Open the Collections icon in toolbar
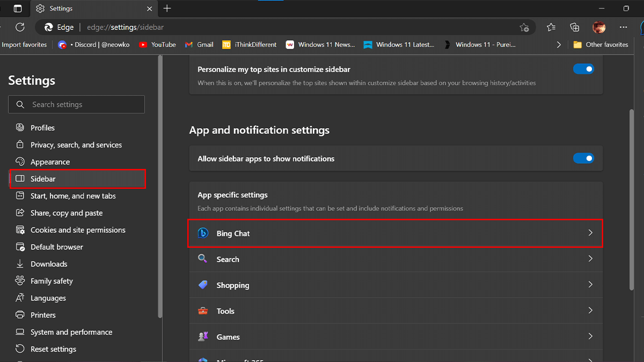Viewport: 644px width, 362px height. (575, 27)
